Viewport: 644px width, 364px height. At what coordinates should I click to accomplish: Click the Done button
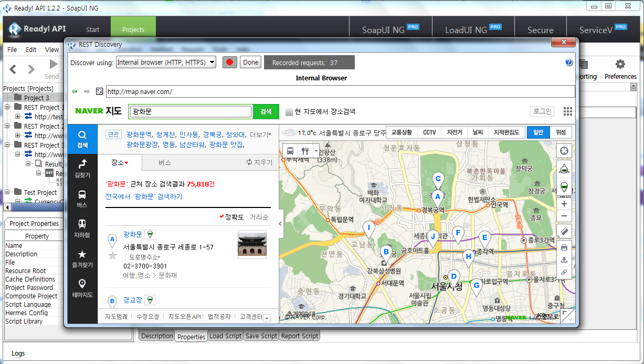(x=251, y=63)
